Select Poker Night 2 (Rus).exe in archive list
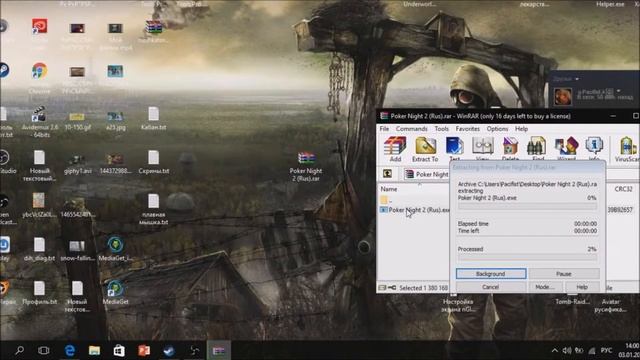 pos(414,210)
